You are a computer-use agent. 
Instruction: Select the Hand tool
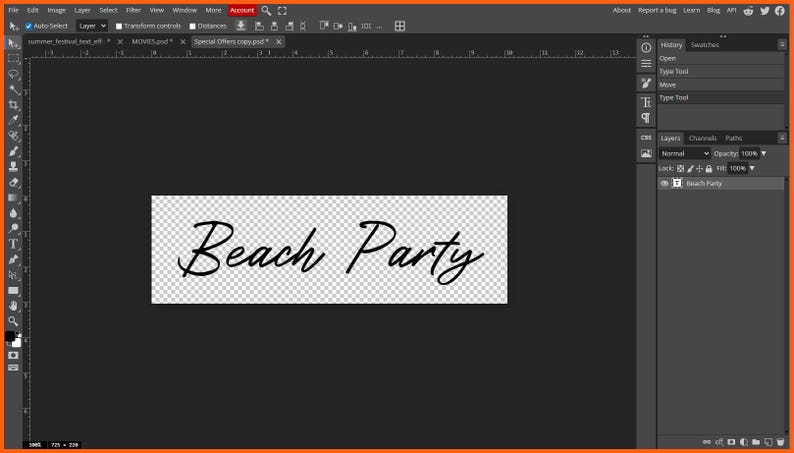(14, 306)
